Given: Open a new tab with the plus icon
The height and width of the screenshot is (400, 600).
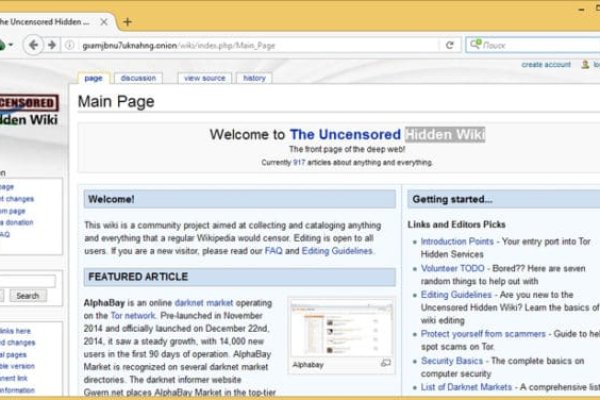Looking at the screenshot, I should click(x=127, y=20).
